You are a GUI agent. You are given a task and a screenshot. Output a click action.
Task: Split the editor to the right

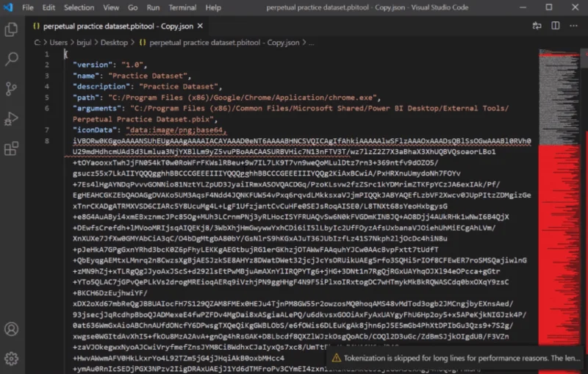(x=556, y=26)
